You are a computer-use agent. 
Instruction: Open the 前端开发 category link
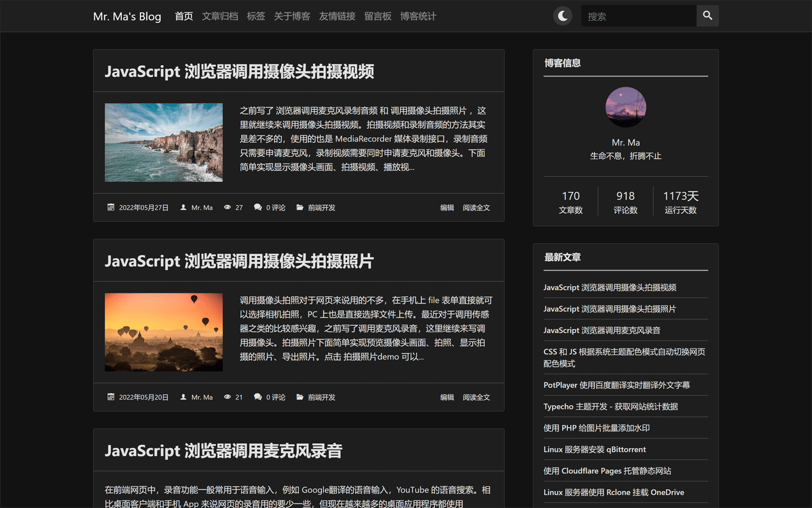320,207
